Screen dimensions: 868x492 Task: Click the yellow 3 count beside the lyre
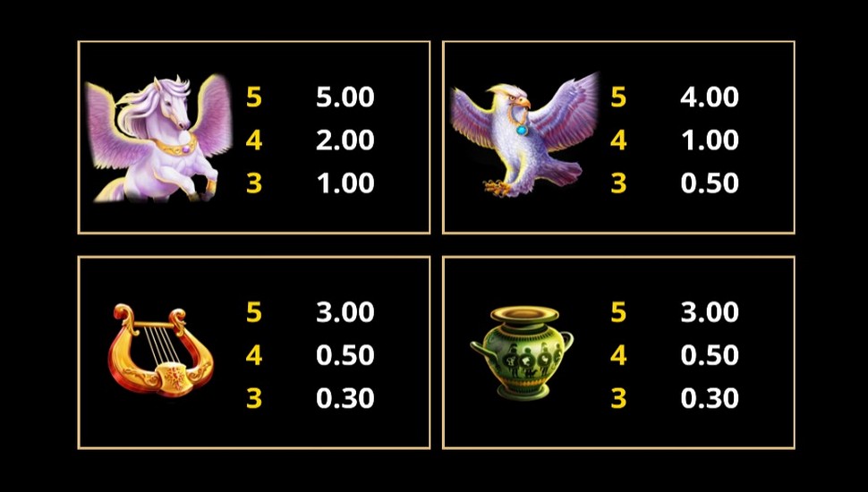point(254,398)
